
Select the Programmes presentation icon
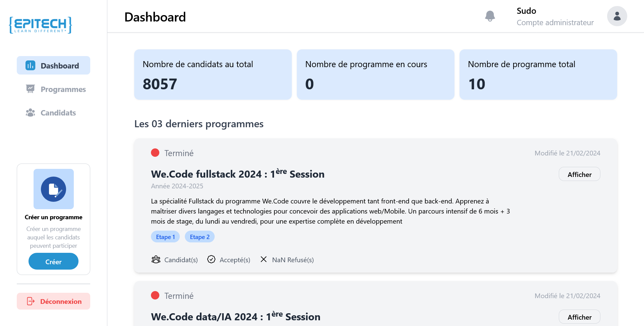(30, 89)
